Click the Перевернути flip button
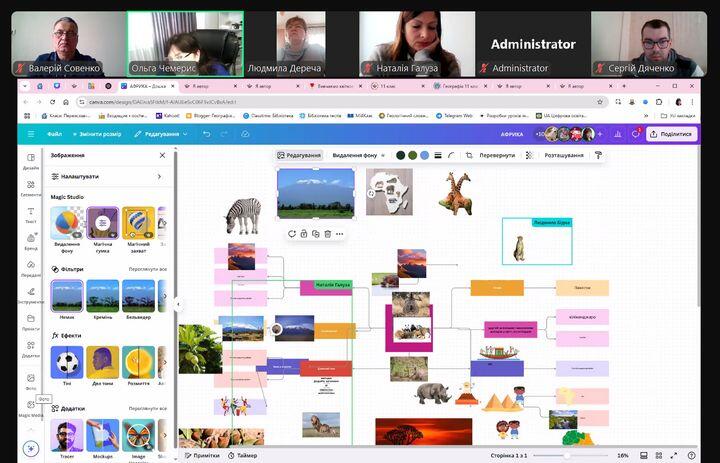The height and width of the screenshot is (463, 720). pos(497,155)
